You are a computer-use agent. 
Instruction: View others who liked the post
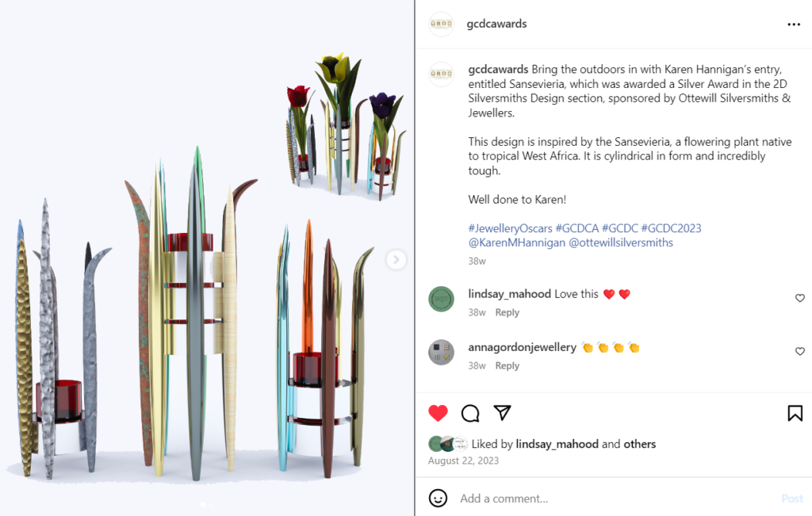pos(640,444)
